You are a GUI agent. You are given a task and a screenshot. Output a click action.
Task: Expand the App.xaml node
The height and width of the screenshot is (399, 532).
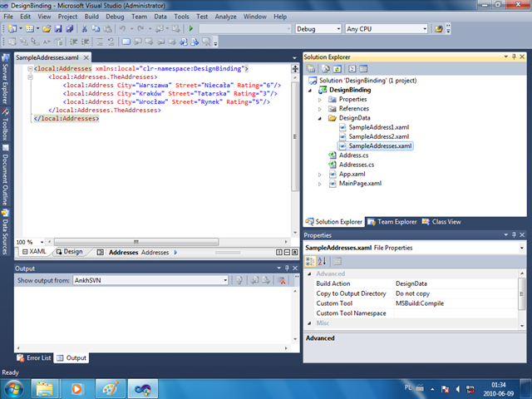[x=319, y=175]
